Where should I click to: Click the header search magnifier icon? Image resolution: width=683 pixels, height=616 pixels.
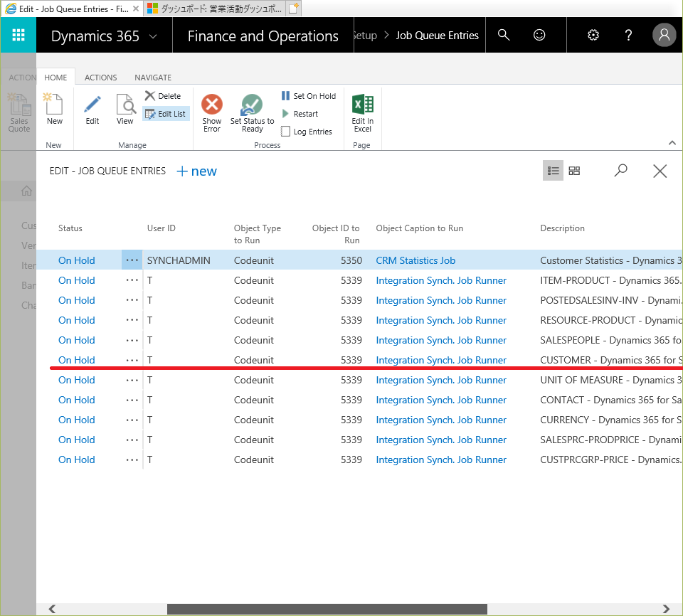504,35
